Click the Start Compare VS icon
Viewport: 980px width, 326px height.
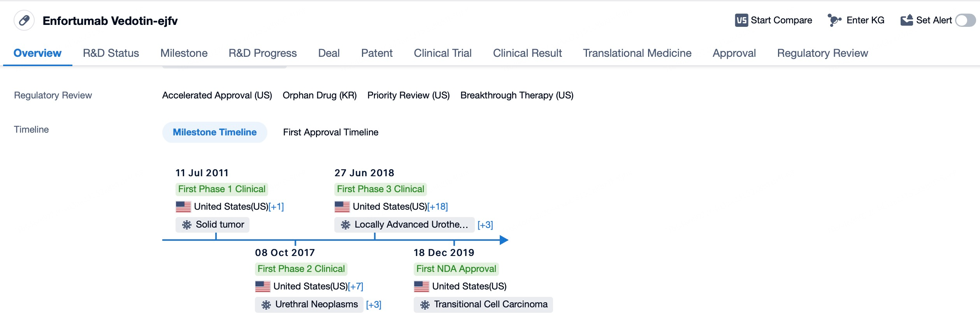(x=741, y=20)
